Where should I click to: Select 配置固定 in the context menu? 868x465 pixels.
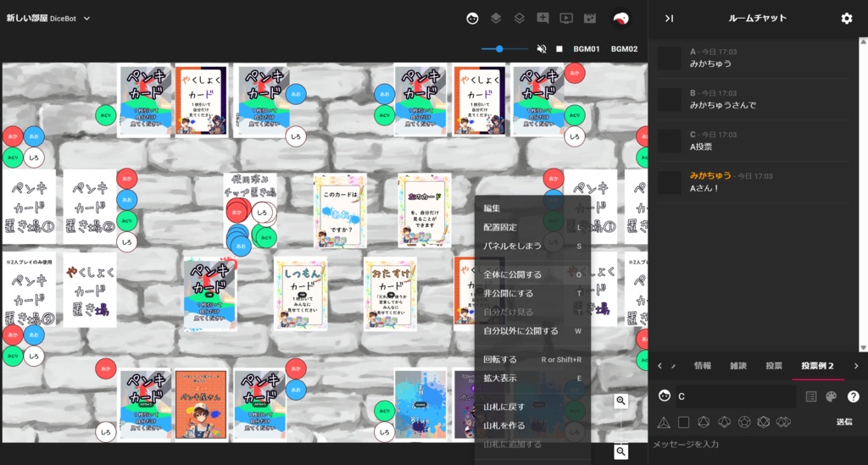532,227
